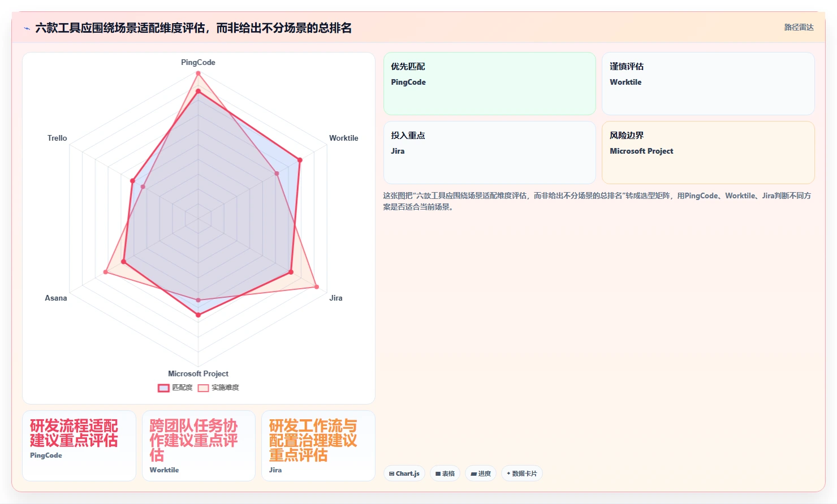837x504 pixels.
Task: Select the 研发工作流与配置治理建议重点评估 card
Action: 318,446
